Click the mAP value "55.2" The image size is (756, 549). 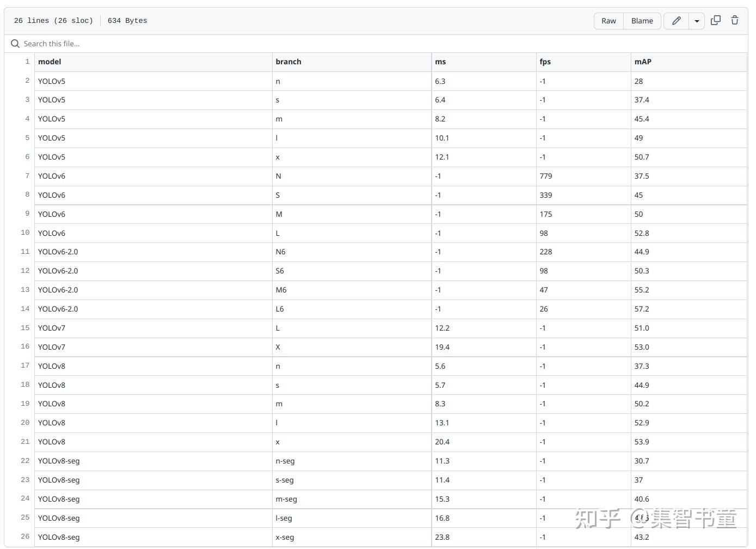pos(642,290)
